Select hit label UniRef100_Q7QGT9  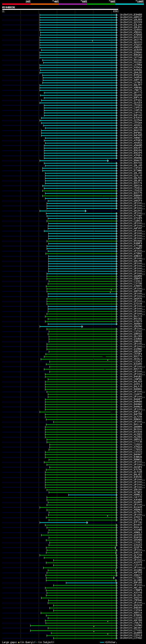[x=131, y=321]
